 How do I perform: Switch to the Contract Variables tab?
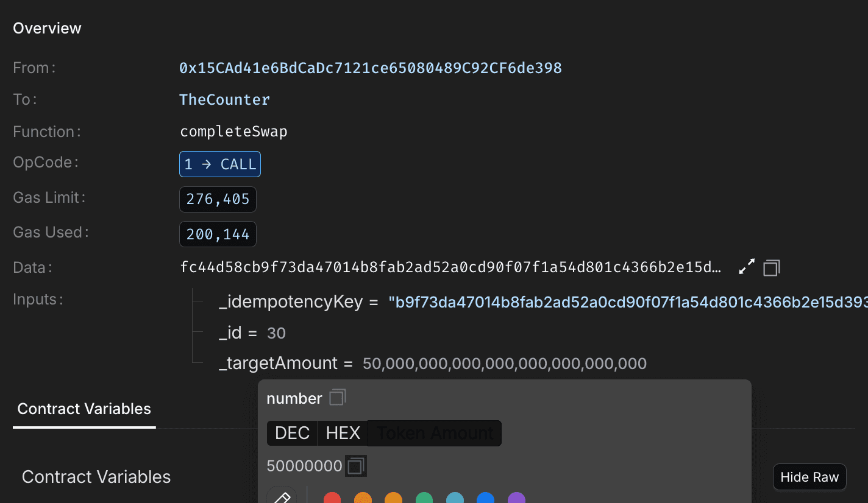(x=84, y=409)
